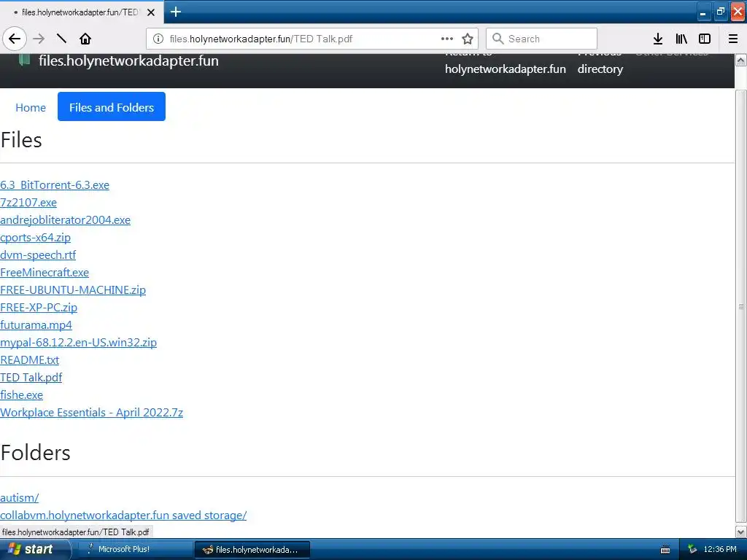Click the site logo icon in header
Viewport: 747px width, 560px height.
tap(24, 60)
